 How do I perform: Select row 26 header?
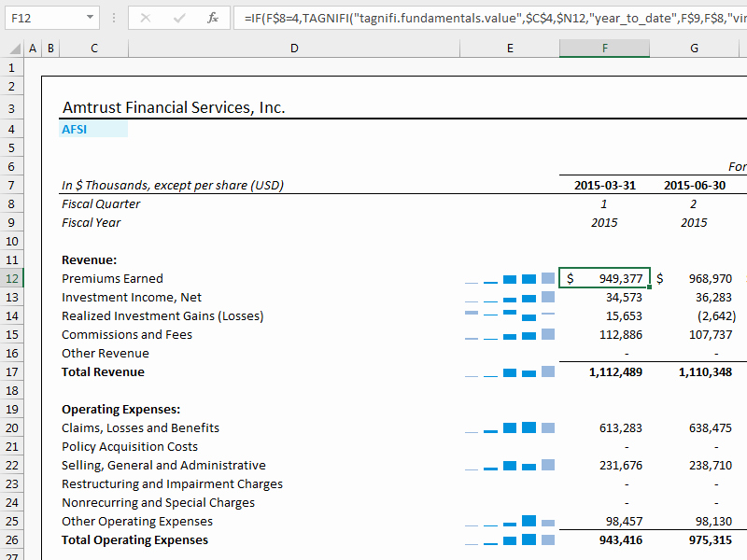coord(11,540)
